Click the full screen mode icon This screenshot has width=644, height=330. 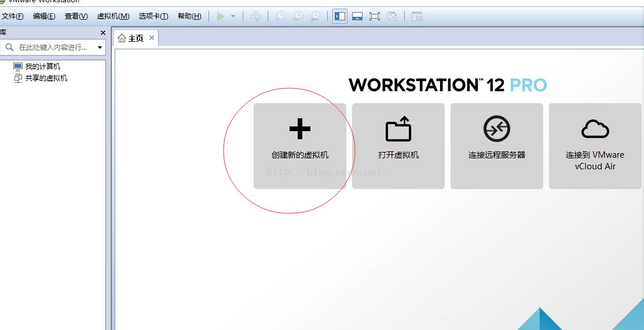[375, 16]
